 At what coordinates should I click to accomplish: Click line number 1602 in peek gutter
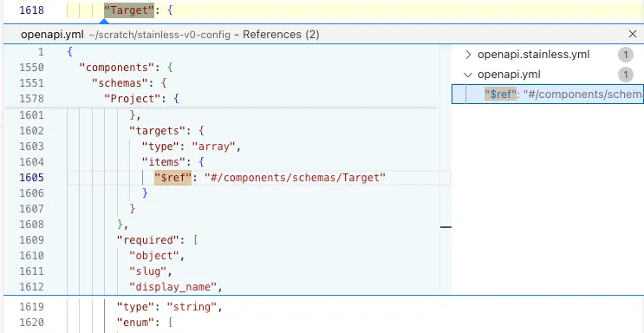tap(31, 131)
